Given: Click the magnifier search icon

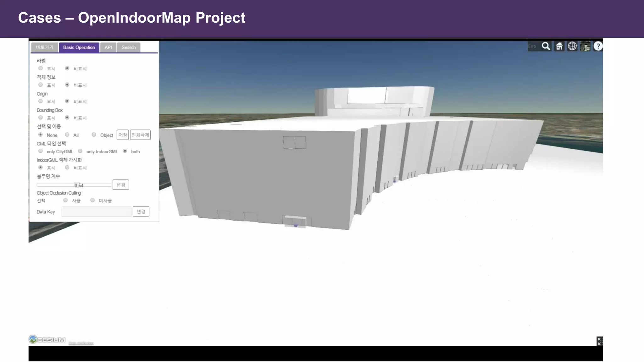Looking at the screenshot, I should tap(546, 46).
